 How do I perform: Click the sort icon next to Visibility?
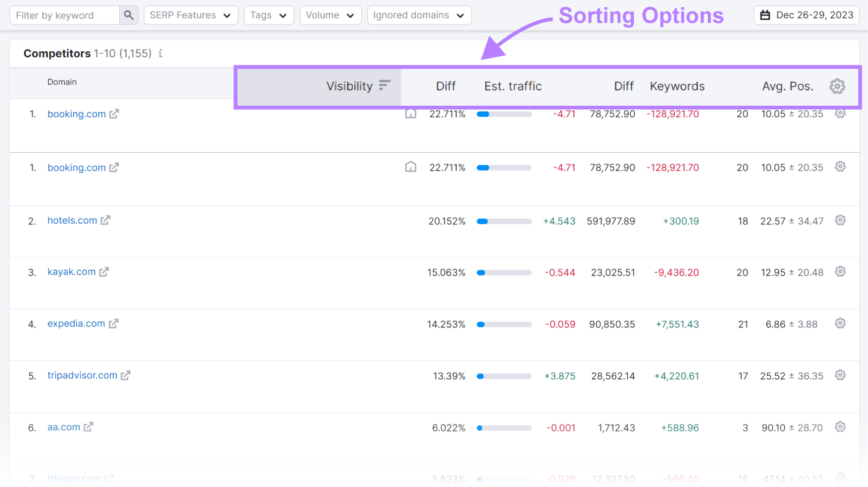[384, 86]
